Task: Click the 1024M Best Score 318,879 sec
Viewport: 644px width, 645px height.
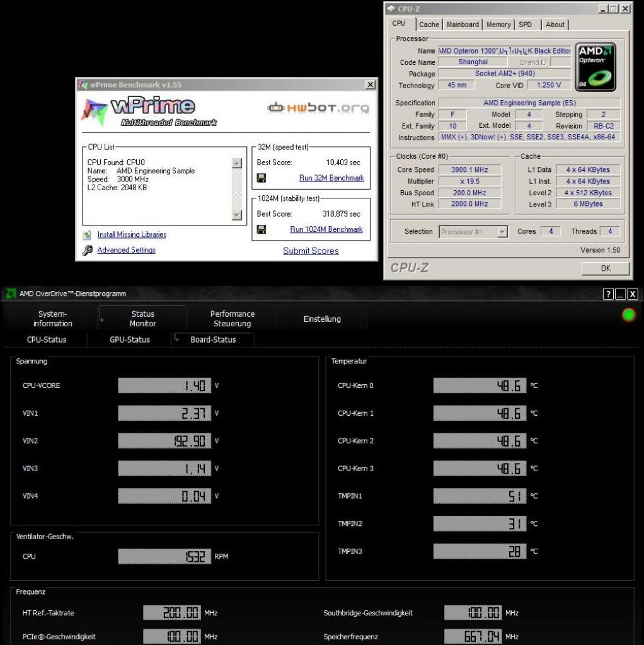Action: point(341,214)
